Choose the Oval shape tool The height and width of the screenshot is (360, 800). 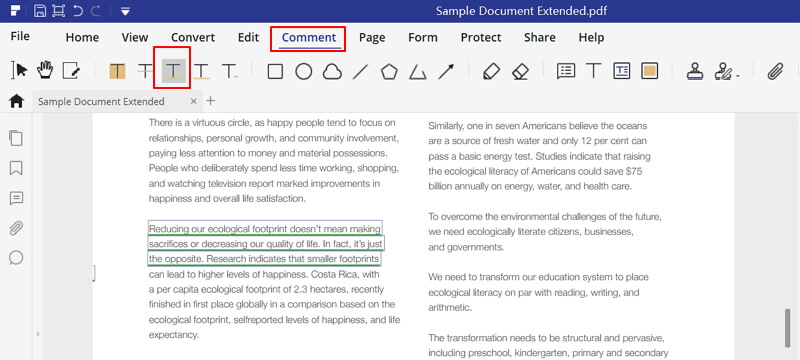(x=304, y=71)
